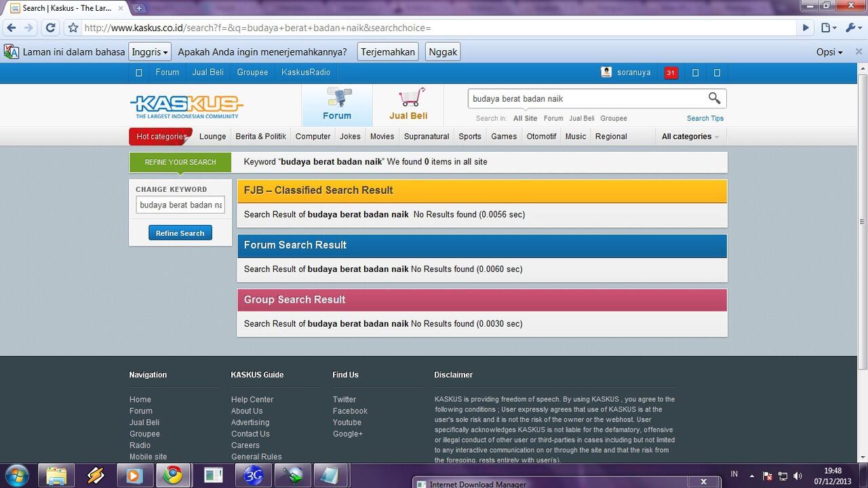Reload the Kaskus search page
Image resolution: width=868 pixels, height=488 pixels.
(50, 28)
